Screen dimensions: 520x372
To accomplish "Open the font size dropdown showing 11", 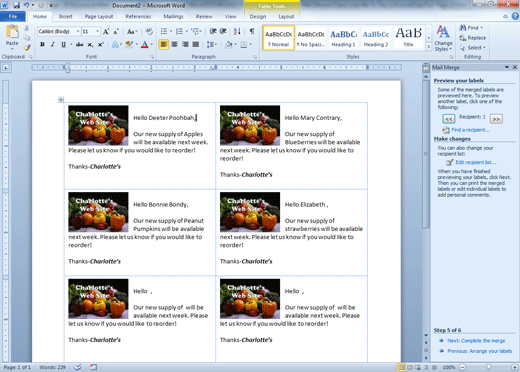I will [x=97, y=31].
